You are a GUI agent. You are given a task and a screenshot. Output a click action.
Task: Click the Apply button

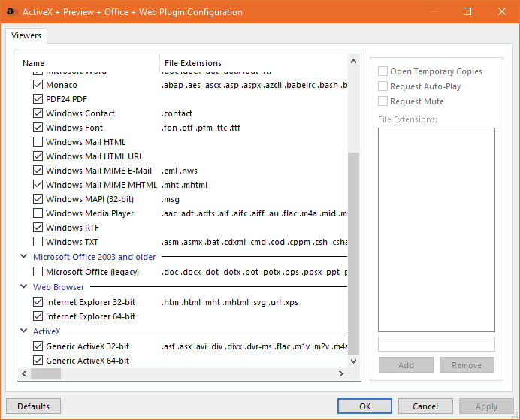pyautogui.click(x=486, y=406)
